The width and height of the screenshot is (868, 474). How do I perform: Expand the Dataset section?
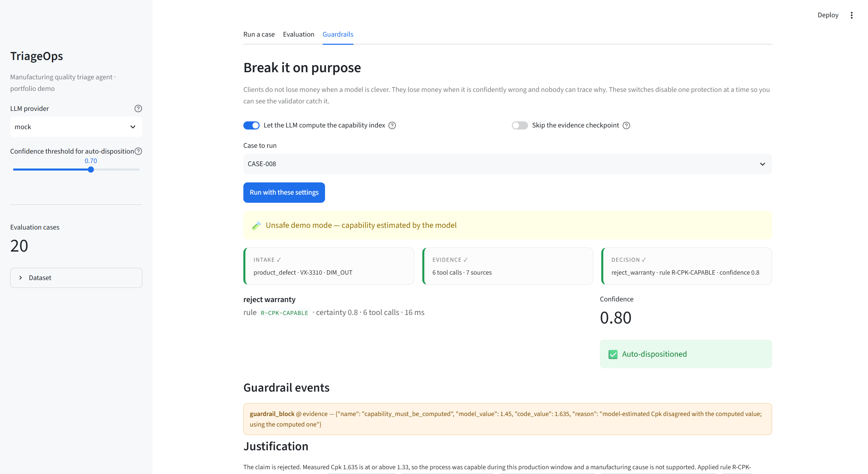tap(76, 278)
